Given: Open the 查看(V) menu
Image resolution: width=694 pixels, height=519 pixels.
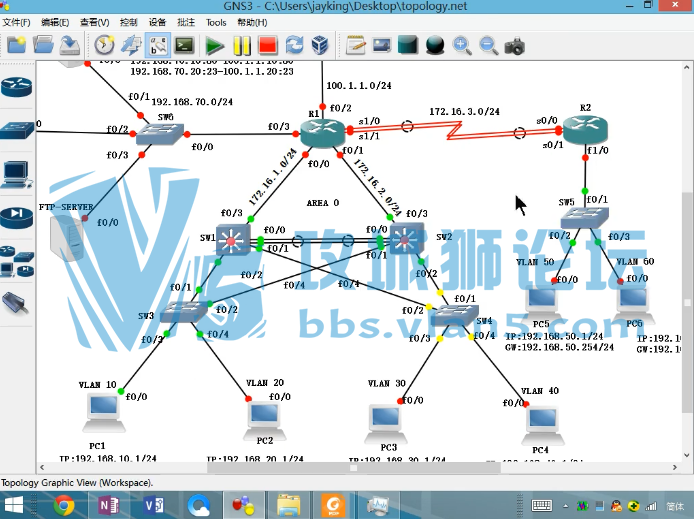Looking at the screenshot, I should 94,23.
